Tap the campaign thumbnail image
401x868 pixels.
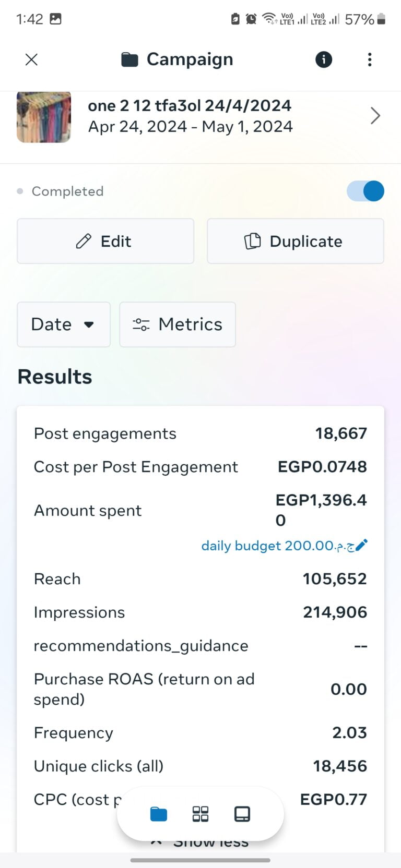44,117
